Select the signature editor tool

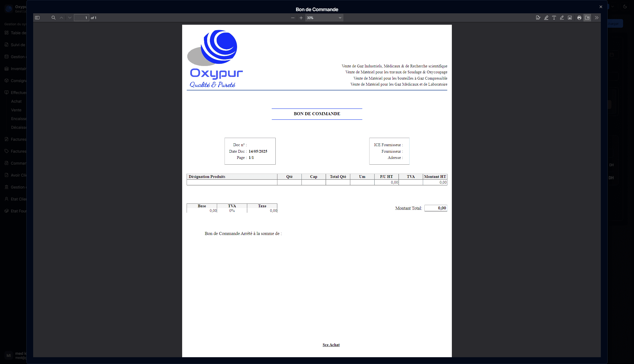point(538,18)
